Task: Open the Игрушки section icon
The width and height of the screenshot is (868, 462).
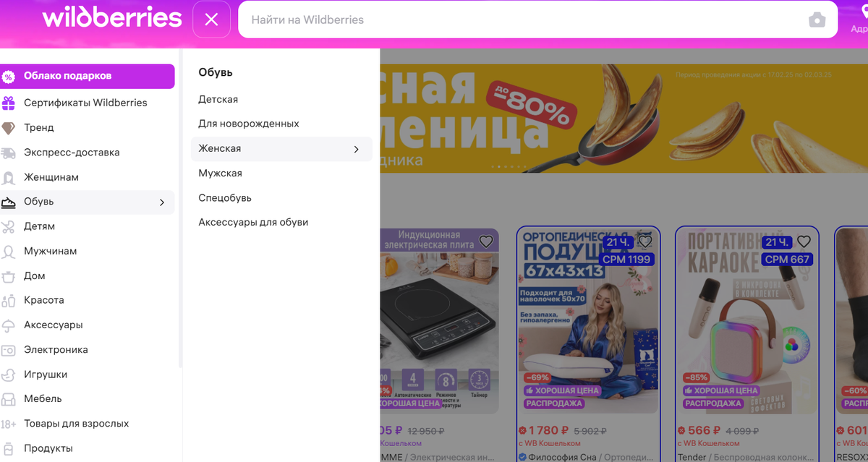Action: click(x=11, y=374)
